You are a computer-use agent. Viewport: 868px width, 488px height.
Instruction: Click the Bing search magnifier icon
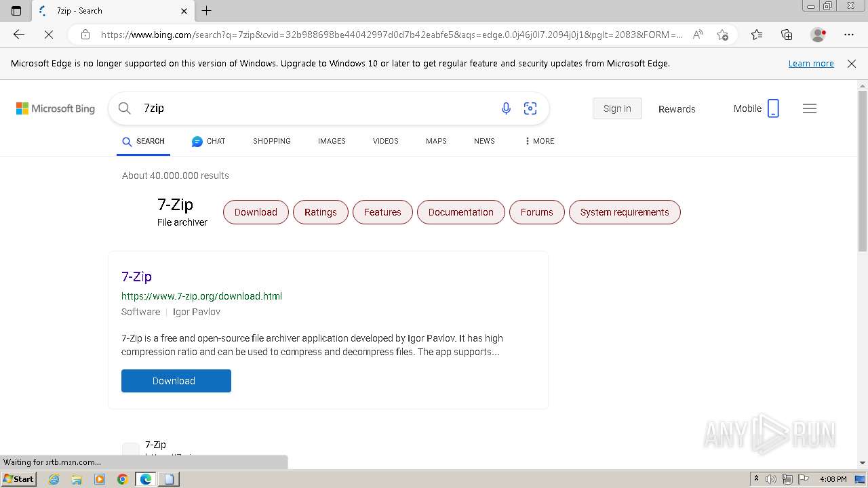pos(124,108)
